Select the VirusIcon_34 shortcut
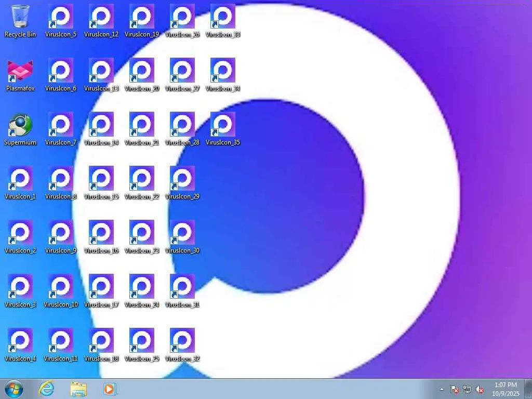 pos(223,75)
